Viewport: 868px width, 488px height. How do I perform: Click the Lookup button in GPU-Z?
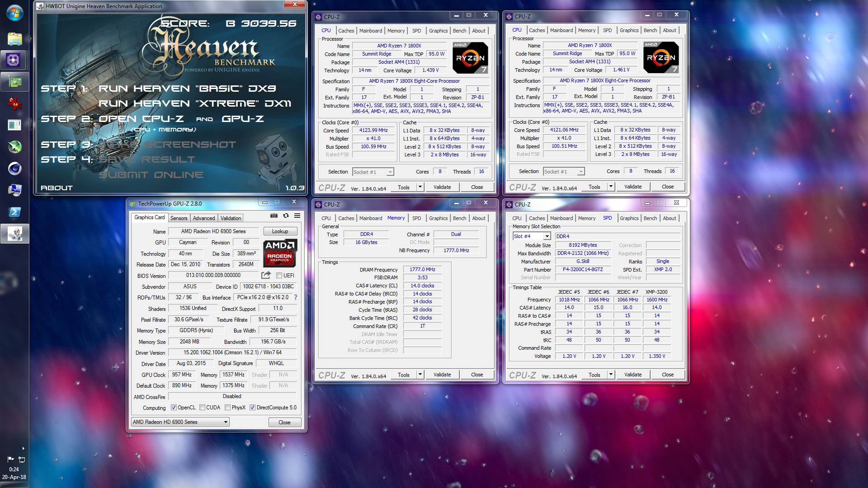(280, 231)
